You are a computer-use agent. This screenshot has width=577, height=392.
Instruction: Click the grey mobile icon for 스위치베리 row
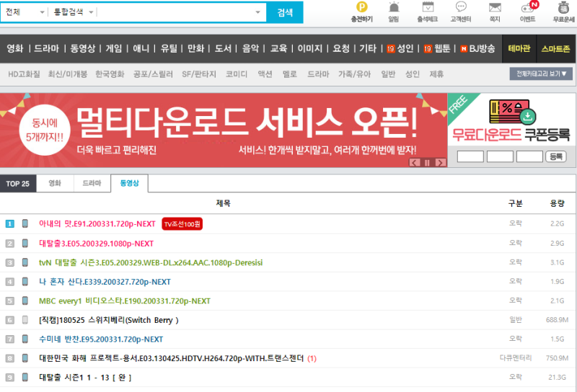click(x=25, y=319)
